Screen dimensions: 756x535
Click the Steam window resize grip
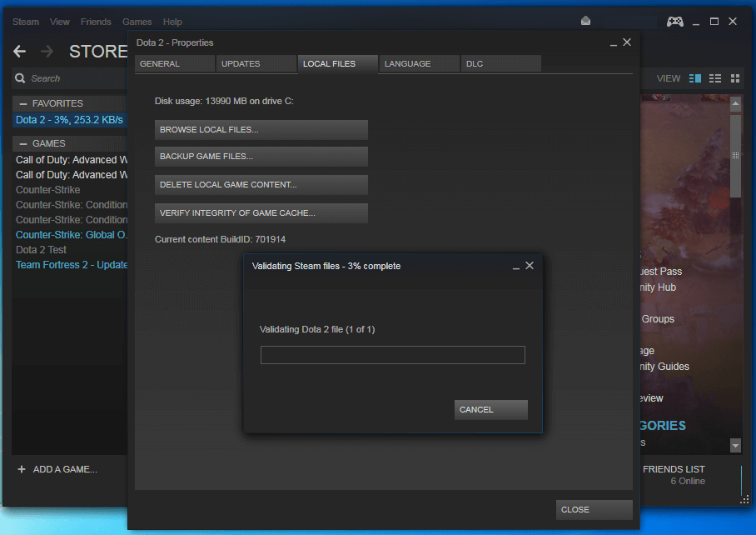(744, 500)
